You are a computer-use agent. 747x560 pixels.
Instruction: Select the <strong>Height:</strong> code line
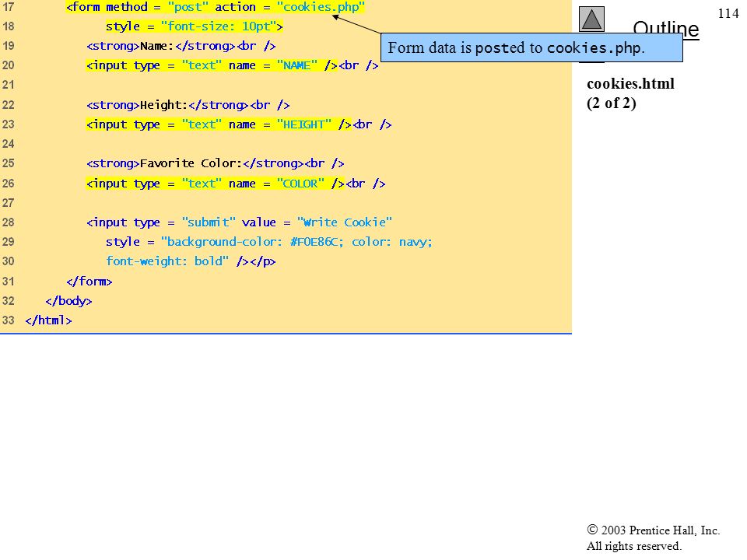(x=188, y=105)
